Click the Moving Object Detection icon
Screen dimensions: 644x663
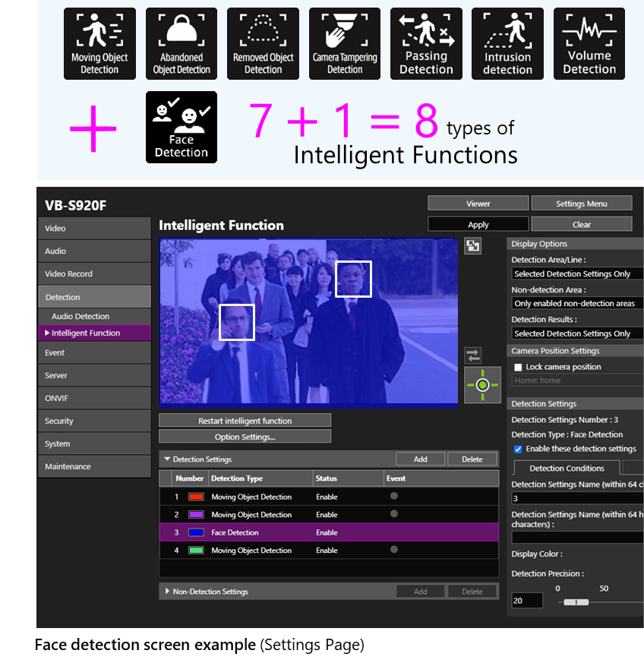click(99, 43)
